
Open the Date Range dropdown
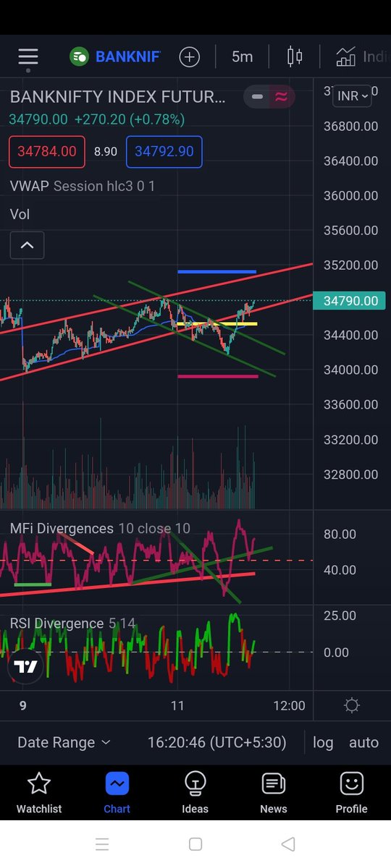pyautogui.click(x=64, y=742)
